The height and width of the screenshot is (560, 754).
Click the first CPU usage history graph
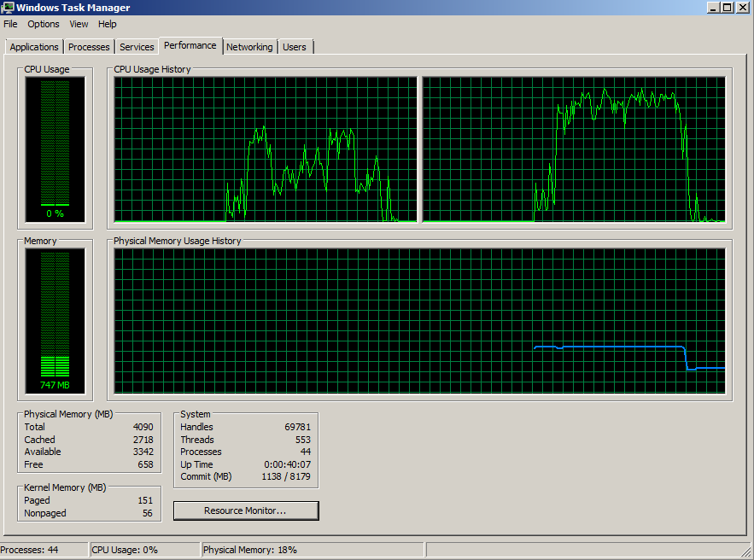pos(266,149)
